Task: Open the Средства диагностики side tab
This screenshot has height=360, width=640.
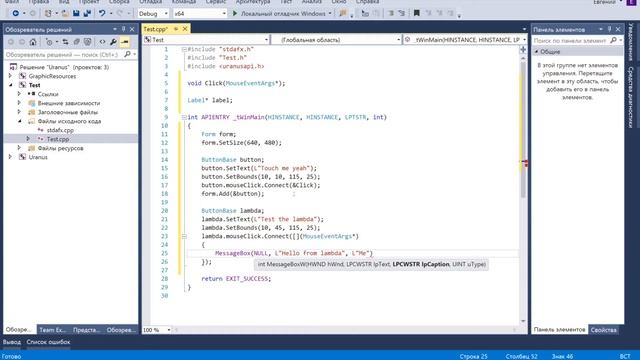Action: (631, 98)
